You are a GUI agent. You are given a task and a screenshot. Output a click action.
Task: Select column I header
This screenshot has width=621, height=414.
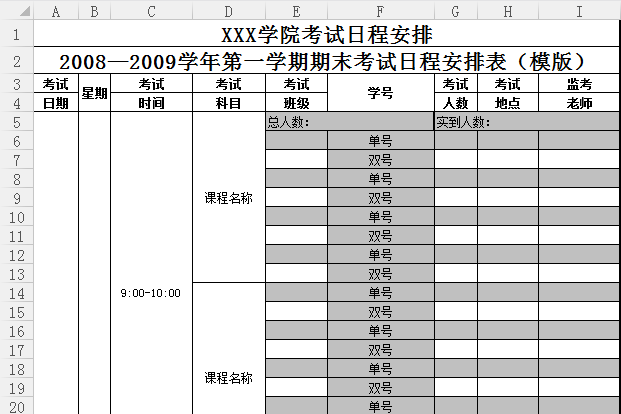(x=579, y=11)
